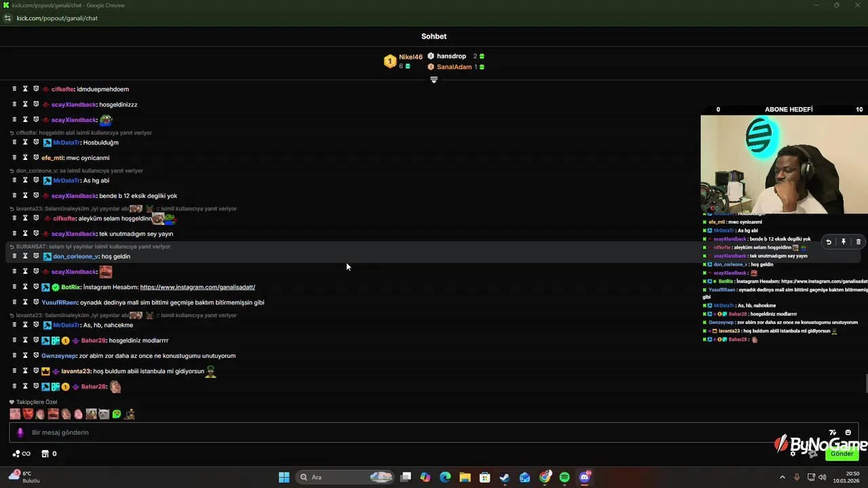Click the kick.com/popout/ganali/chat URL text
The height and width of the screenshot is (488, 868).
coord(57,18)
